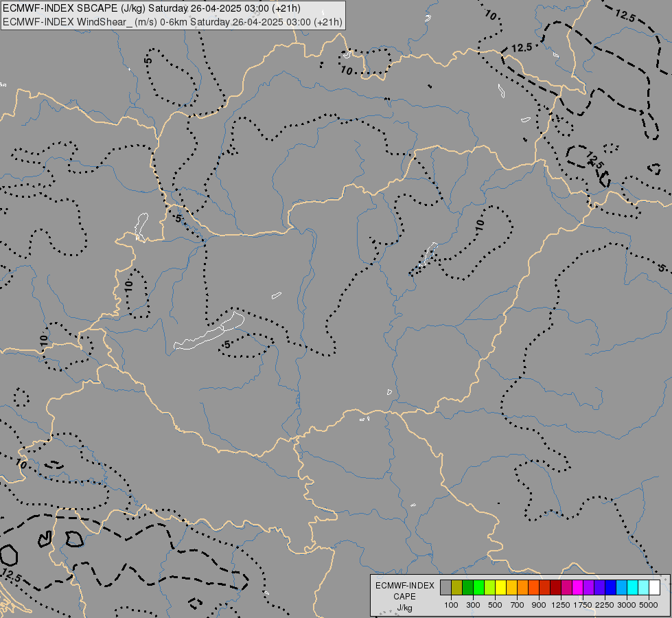Pick the pink-magenta swatch right of the 1250 tick
This screenshot has height=618, width=672.
(566, 587)
